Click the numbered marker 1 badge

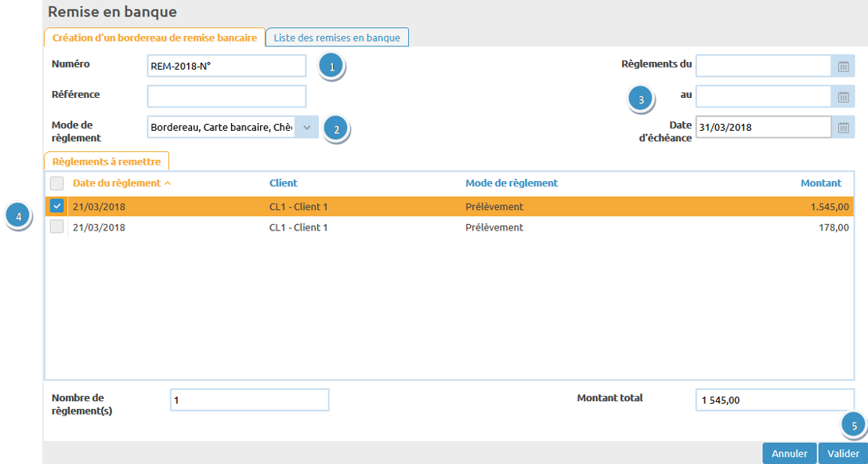[331, 67]
